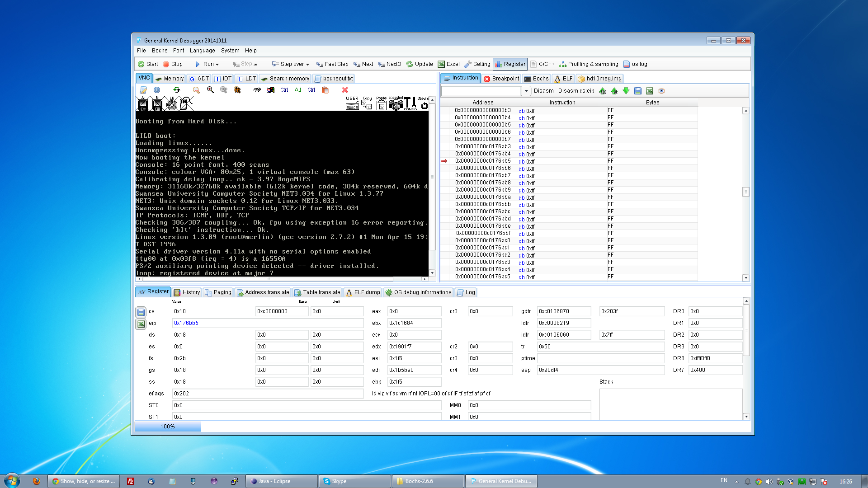This screenshot has width=868, height=488.
Task: Click the VNC console horizontal scrollbar
Action: point(268,279)
